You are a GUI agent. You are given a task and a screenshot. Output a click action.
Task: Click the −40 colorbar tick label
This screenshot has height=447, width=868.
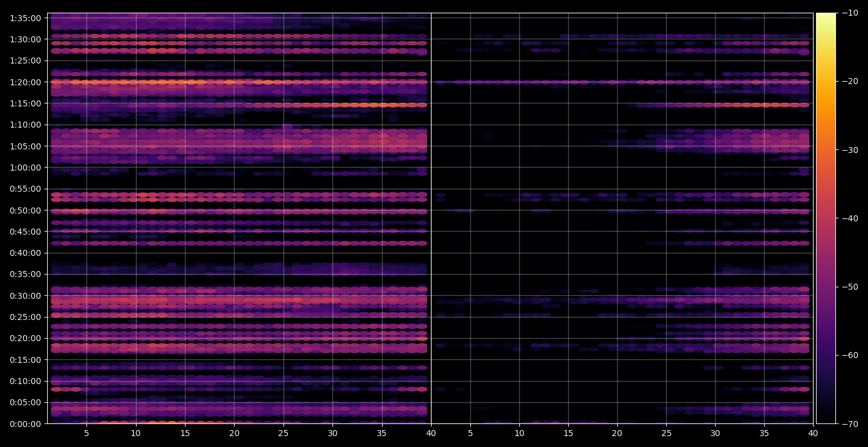pos(849,218)
